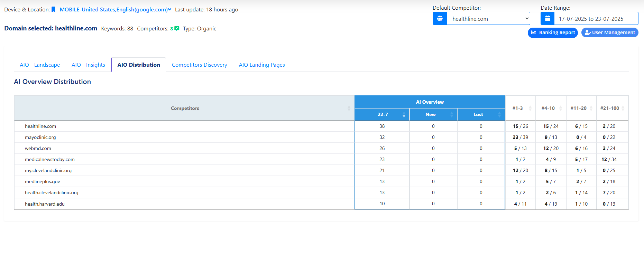The height and width of the screenshot is (273, 644).
Task: Click the medicalnewstoday.com row name
Action: pyautogui.click(x=50, y=159)
